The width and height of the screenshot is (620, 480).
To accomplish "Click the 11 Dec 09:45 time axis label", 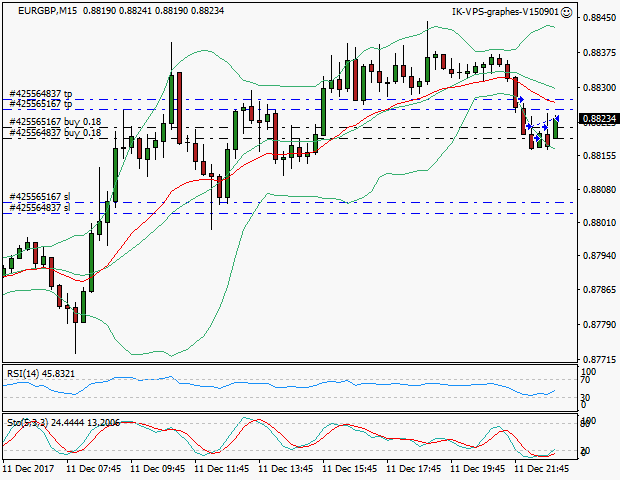I will pyautogui.click(x=158, y=468).
